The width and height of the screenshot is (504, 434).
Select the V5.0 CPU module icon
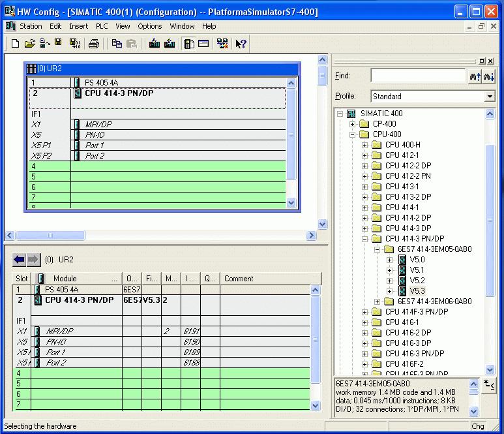402,260
